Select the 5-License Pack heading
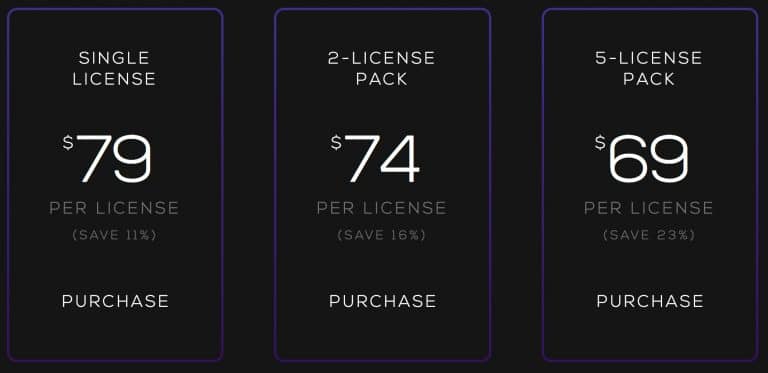The image size is (768, 373). click(649, 69)
